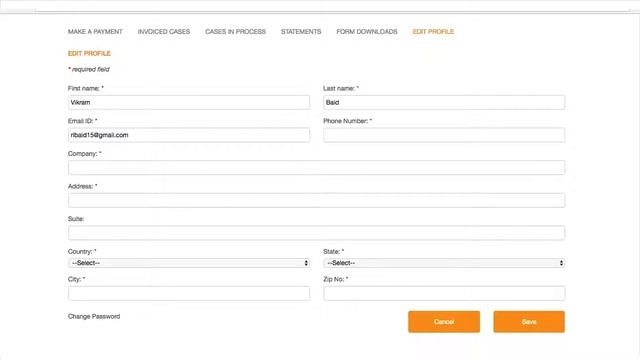Open Form Downloads tab
Screen dimensions: 640x360
(367, 31)
